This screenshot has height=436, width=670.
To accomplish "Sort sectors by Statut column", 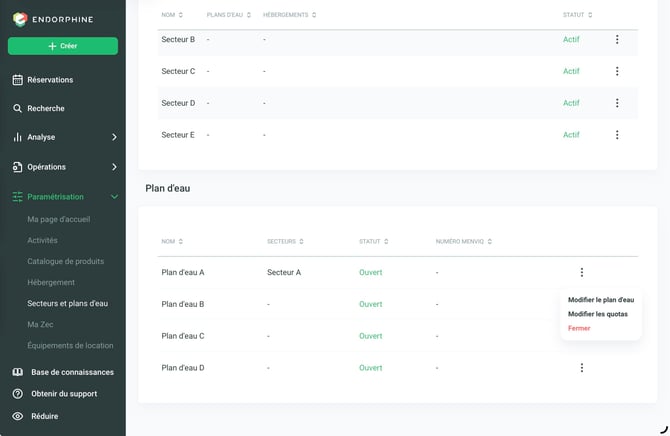I will (x=577, y=15).
